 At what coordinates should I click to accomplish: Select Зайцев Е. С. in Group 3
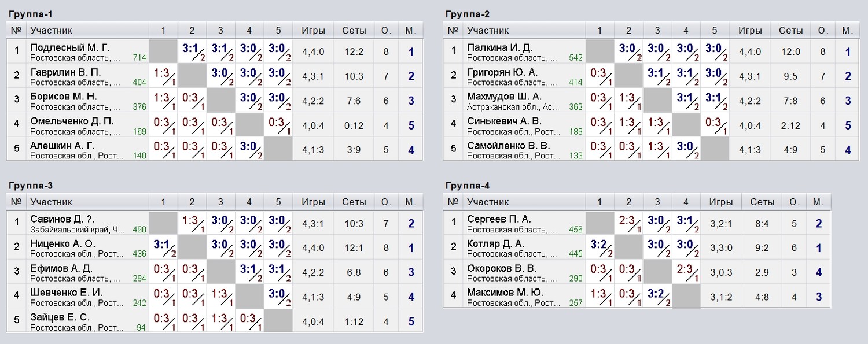coord(60,317)
